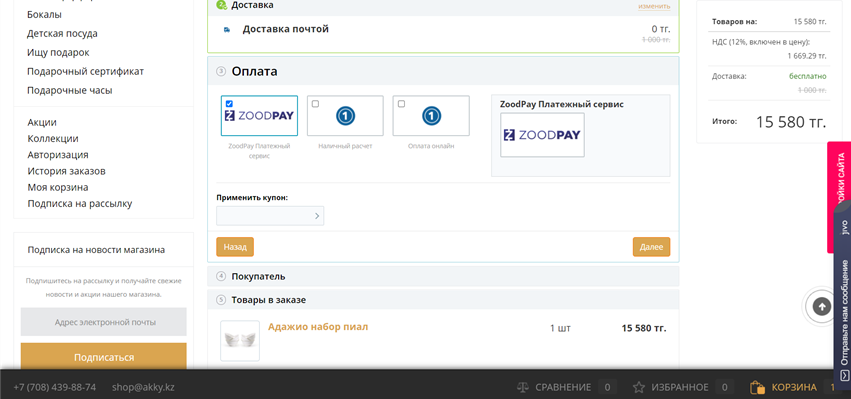
Task: Open Авторизация link
Action: (x=58, y=155)
